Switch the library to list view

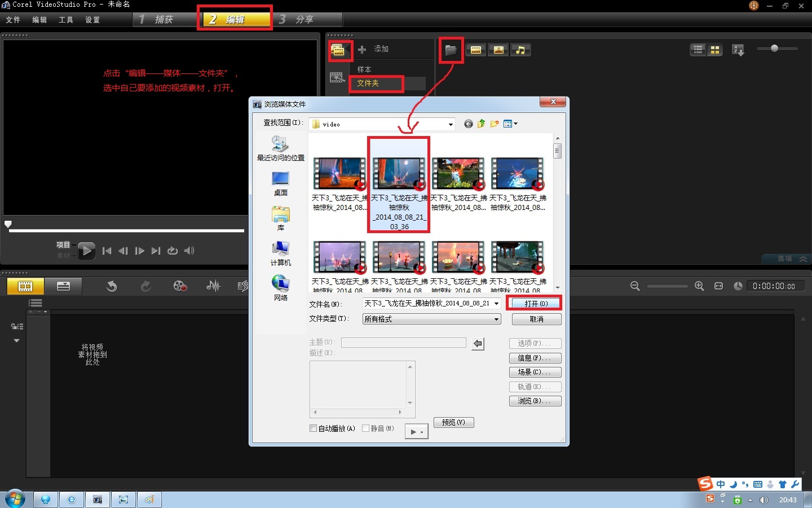pos(698,50)
